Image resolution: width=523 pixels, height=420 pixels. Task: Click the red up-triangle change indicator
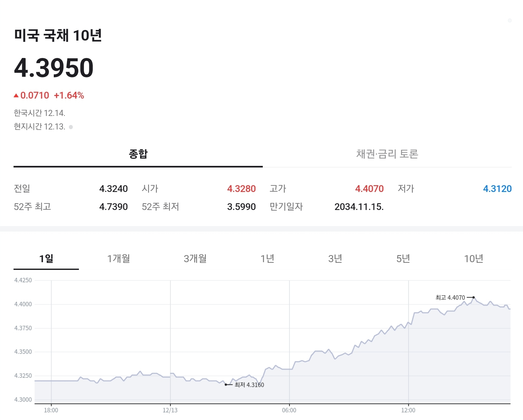[x=16, y=95]
